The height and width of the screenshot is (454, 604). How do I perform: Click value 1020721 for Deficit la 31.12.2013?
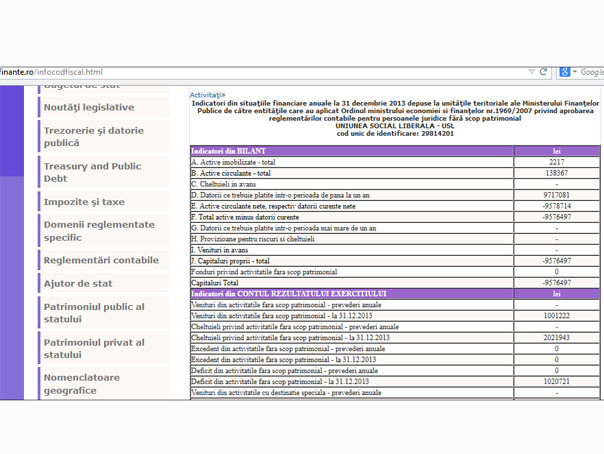point(557,382)
